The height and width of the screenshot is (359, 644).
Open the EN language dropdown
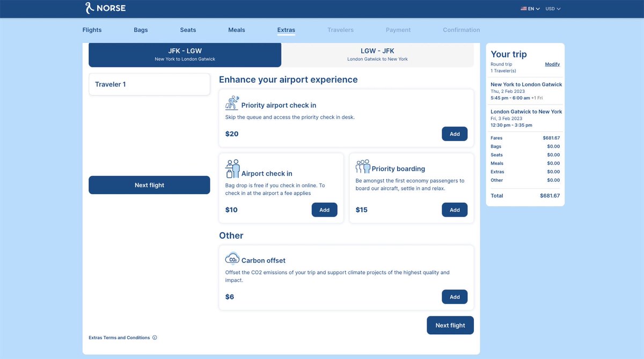[534, 9]
